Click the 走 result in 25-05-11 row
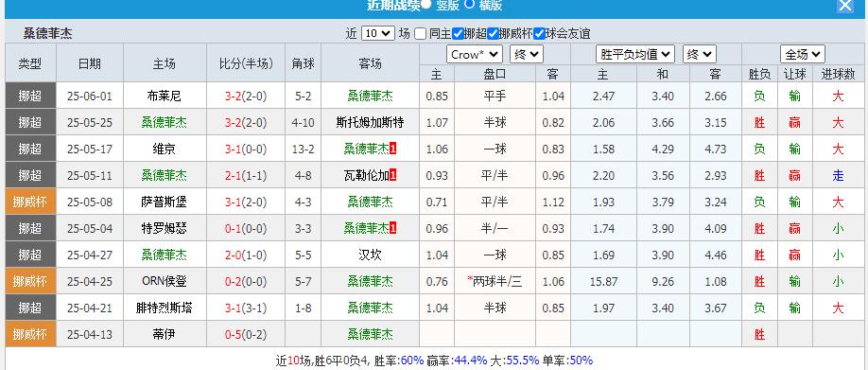This screenshot has height=370, width=868. 838,176
